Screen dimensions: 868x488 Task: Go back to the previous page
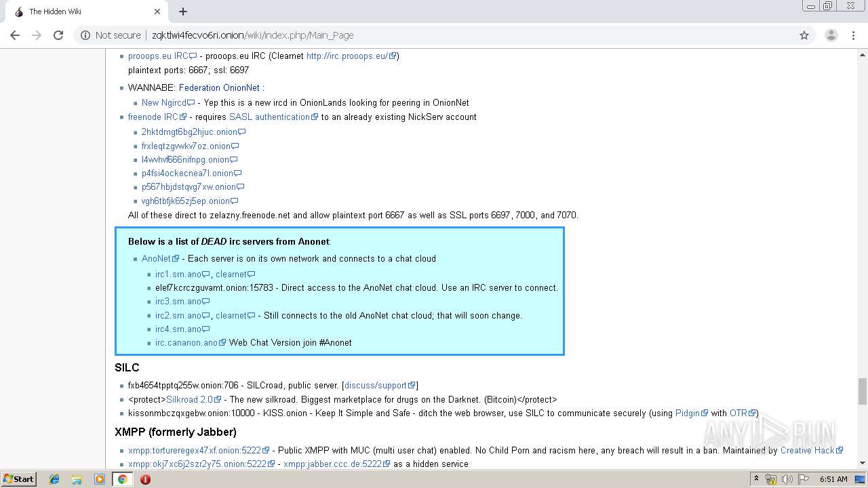pyautogui.click(x=15, y=35)
